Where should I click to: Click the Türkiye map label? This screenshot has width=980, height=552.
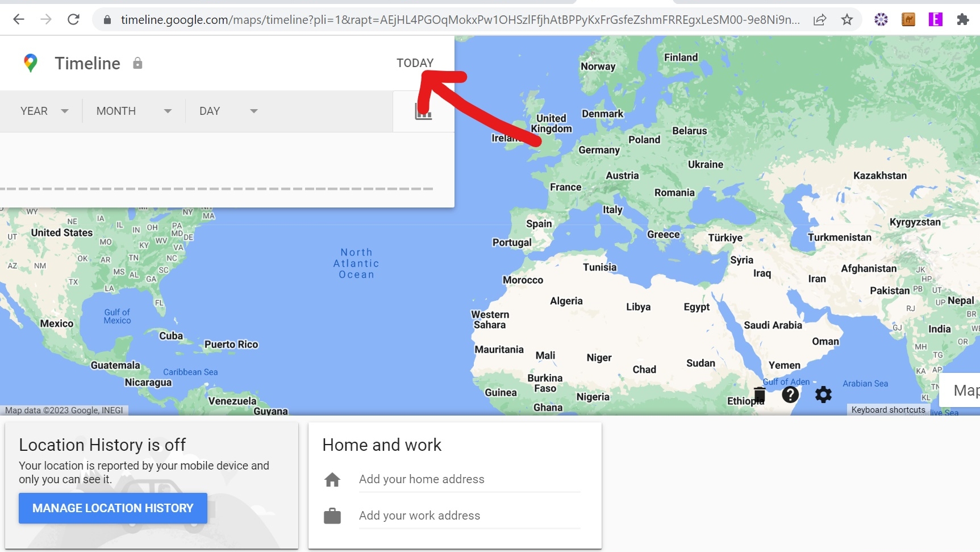[725, 238]
